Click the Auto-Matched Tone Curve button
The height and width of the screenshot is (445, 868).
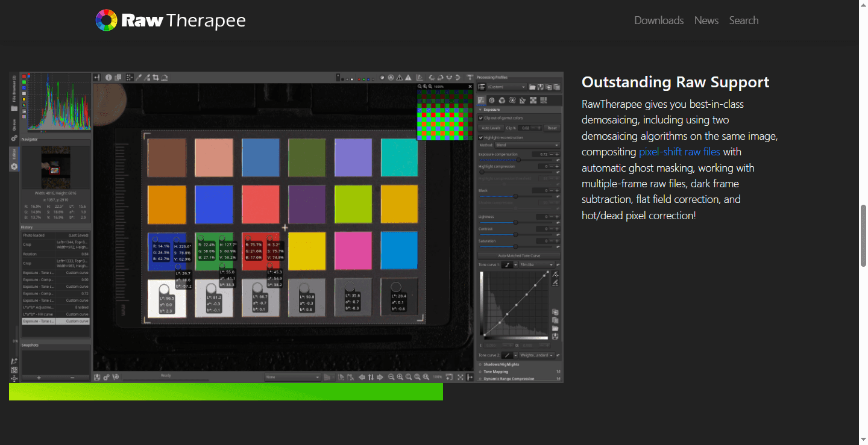(x=519, y=255)
